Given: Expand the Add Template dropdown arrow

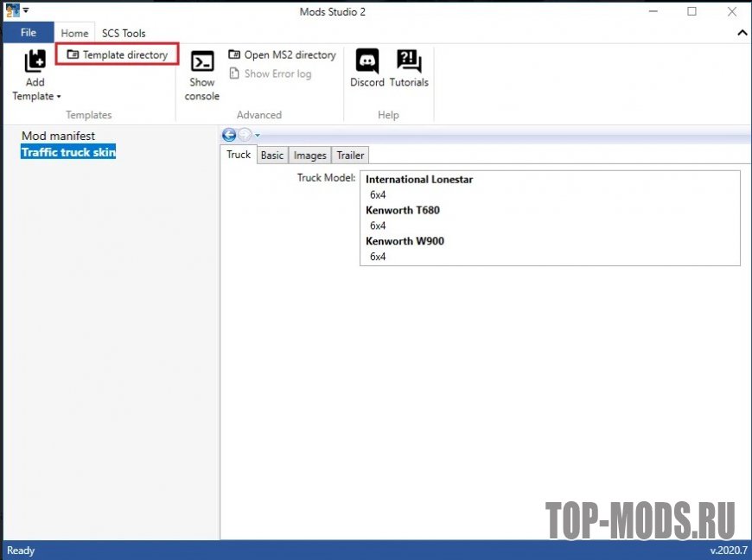Looking at the screenshot, I should tap(59, 97).
